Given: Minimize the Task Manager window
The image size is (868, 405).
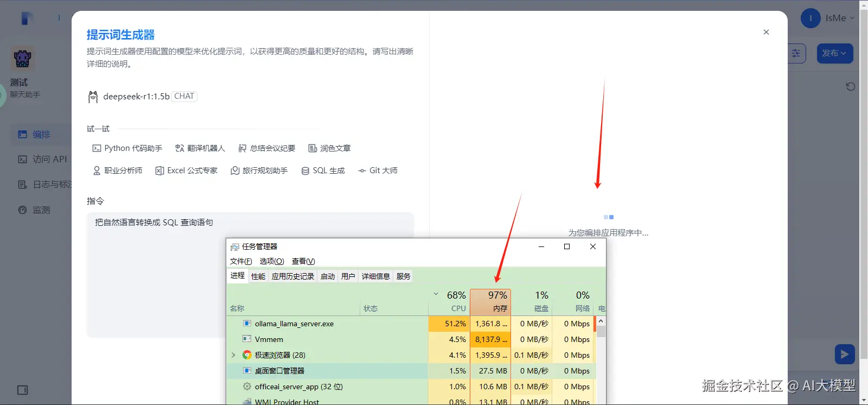Looking at the screenshot, I should (x=541, y=246).
